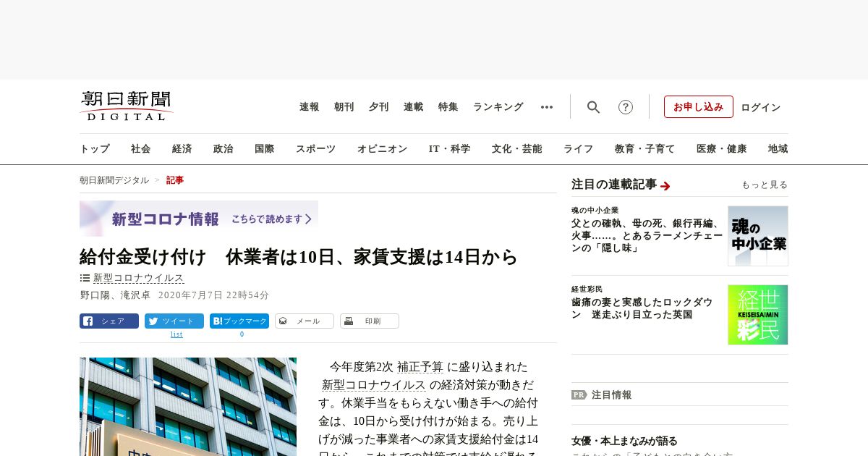The height and width of the screenshot is (456, 868).
Task: Open the 連載 menu item
Action: coord(413,107)
